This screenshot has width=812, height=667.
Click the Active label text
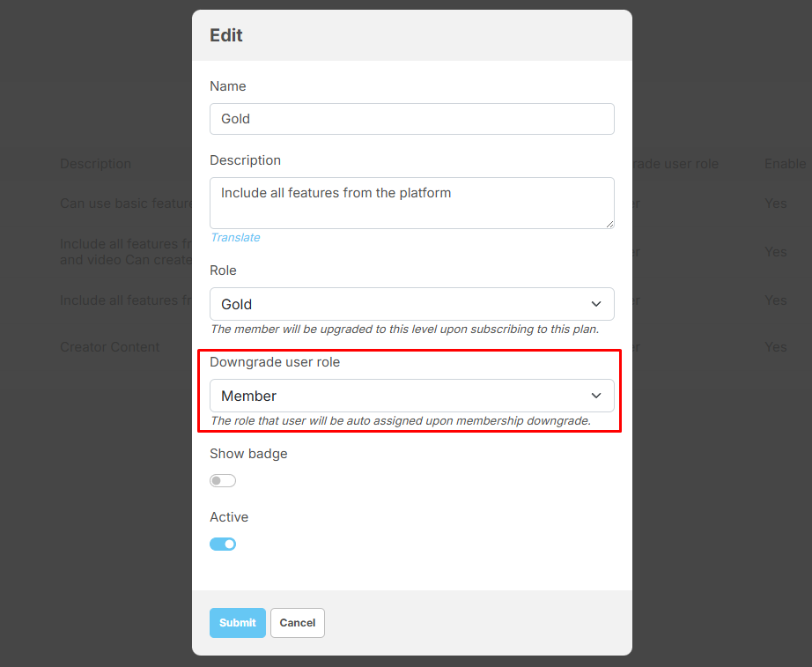pos(229,517)
